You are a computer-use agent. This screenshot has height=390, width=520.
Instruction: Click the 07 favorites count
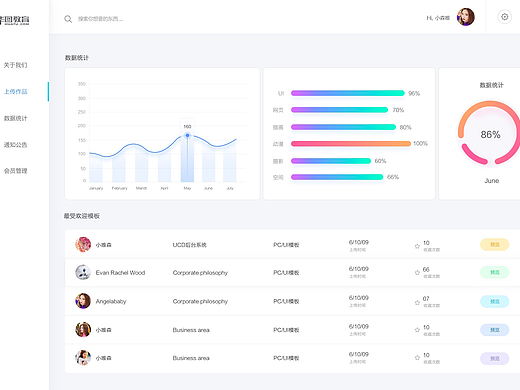pyautogui.click(x=426, y=298)
